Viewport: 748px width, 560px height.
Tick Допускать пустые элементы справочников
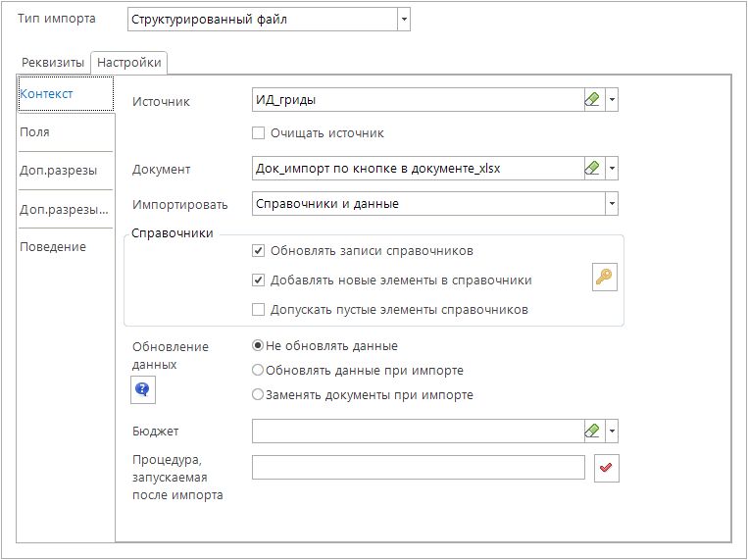pyautogui.click(x=259, y=309)
